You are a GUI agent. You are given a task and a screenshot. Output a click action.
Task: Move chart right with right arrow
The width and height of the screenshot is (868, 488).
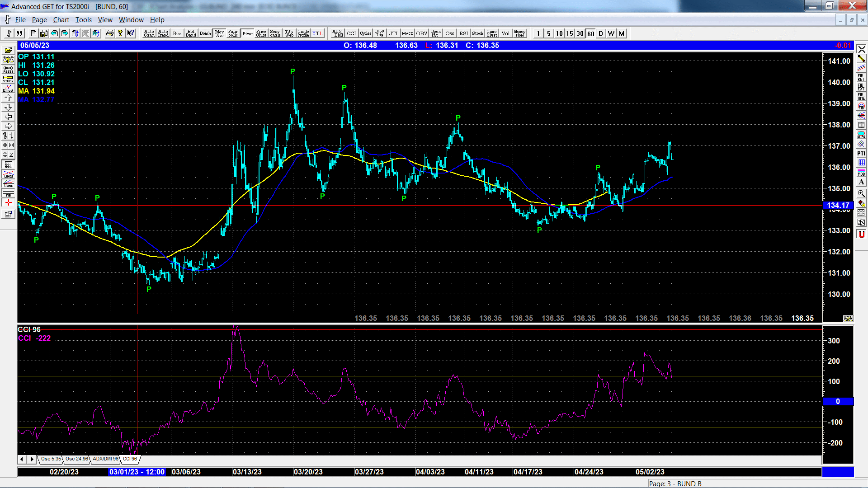click(8, 126)
